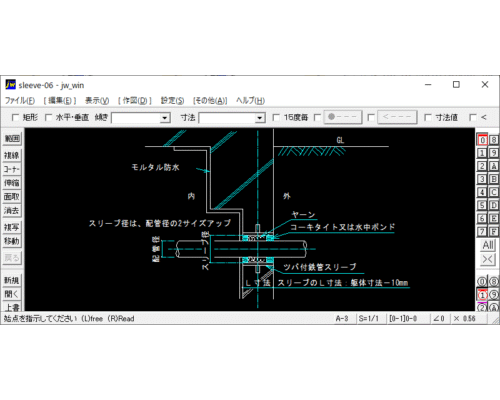This screenshot has height=400, width=500.
Task: Toggle square layer A button
Action: [x=494, y=166]
